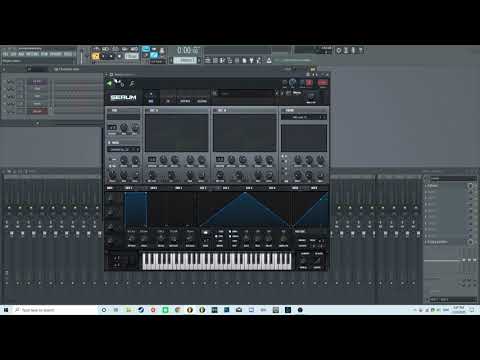Open the pattern selector in the FL toolbar
The image size is (480, 360).
tap(185, 60)
